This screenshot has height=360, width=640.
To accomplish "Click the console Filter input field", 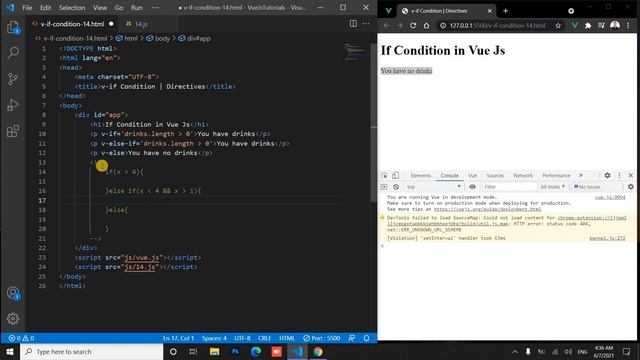I will pyautogui.click(x=509, y=187).
